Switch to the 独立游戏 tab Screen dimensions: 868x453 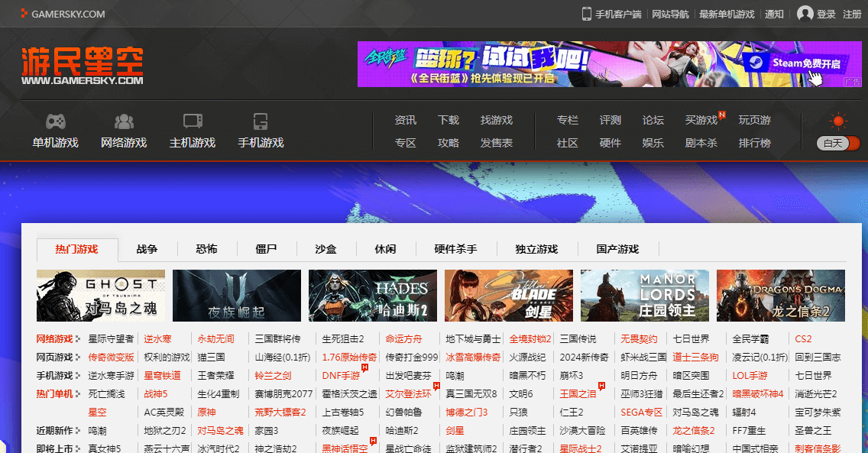536,250
